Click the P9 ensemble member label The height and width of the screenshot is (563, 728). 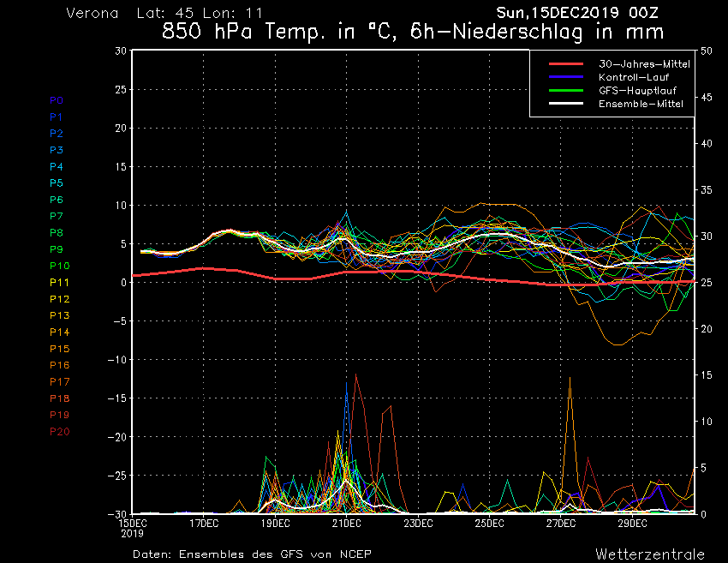click(x=57, y=249)
